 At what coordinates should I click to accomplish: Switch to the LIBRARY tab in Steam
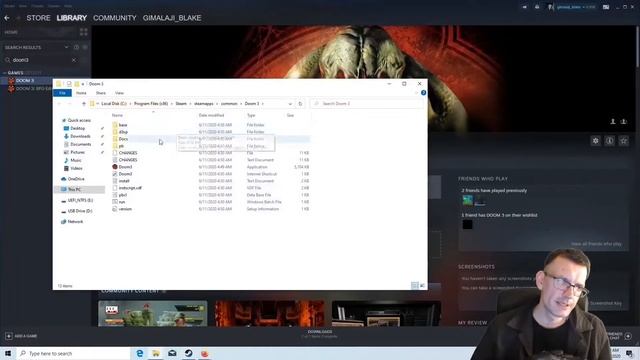click(x=72, y=18)
